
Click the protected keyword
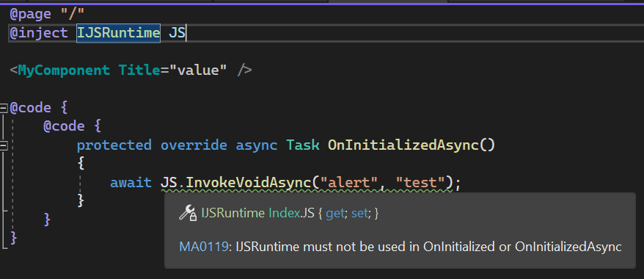(114, 145)
